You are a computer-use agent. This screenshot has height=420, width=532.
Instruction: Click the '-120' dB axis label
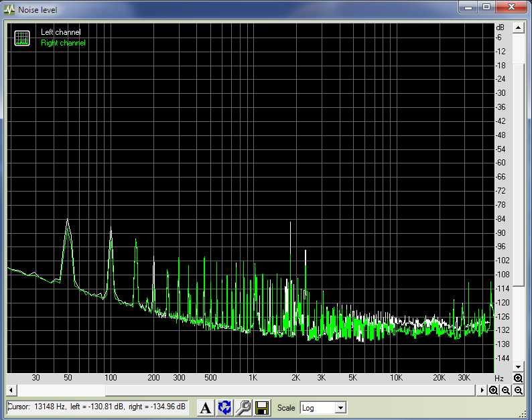[502, 302]
